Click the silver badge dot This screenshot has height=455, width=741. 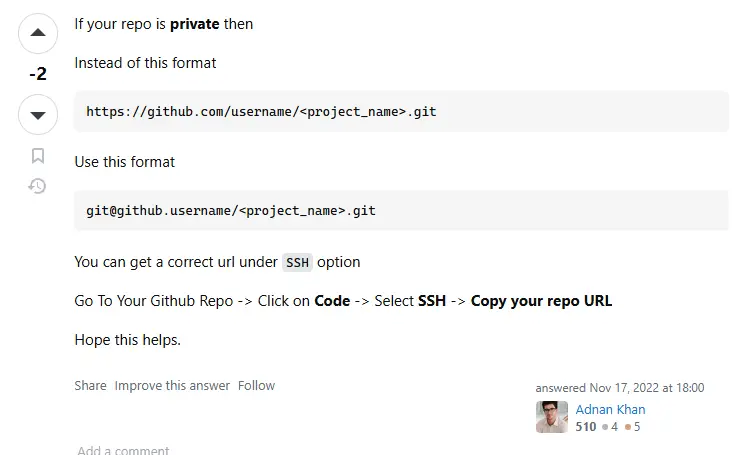click(605, 427)
